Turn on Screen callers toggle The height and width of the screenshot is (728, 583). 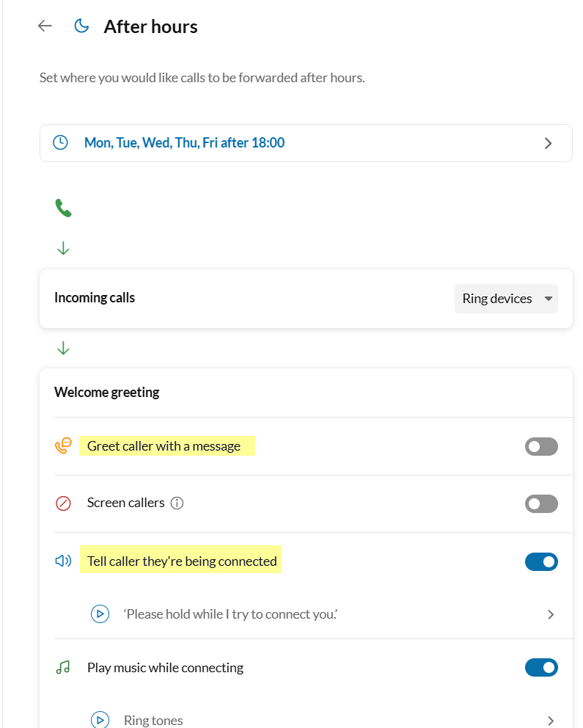pos(541,503)
